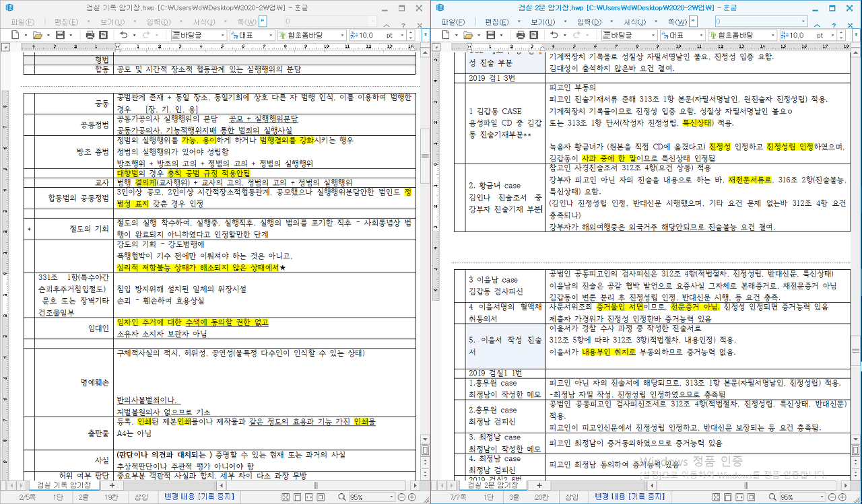
Task: Switch to the 검실 2문 암기장 document tab
Action: pos(490,485)
